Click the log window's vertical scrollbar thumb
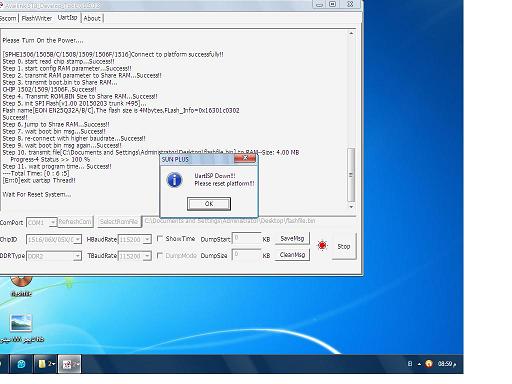Viewport: 512px width, 384px height. (351, 175)
